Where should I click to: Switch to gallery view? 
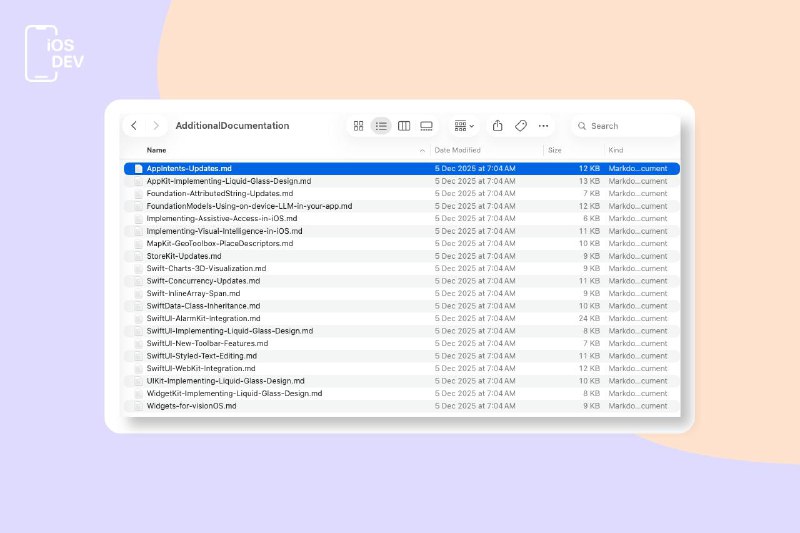pyautogui.click(x=427, y=126)
